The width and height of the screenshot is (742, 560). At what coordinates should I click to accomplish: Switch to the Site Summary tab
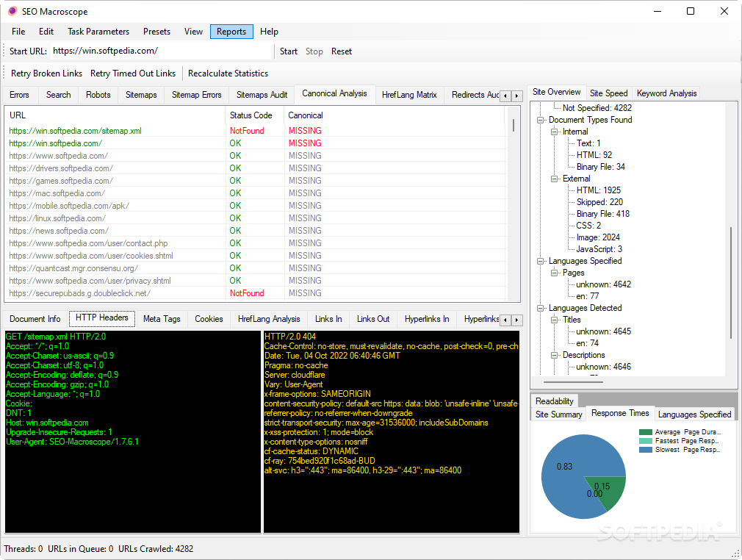coord(558,414)
